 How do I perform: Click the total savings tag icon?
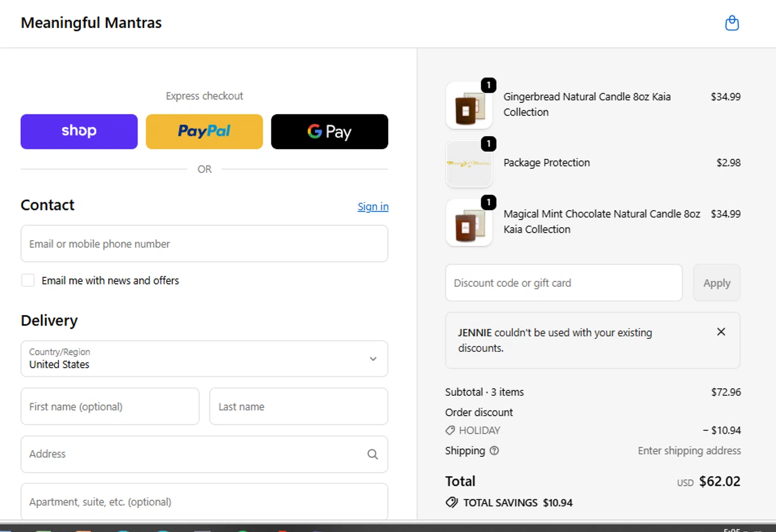pos(452,503)
